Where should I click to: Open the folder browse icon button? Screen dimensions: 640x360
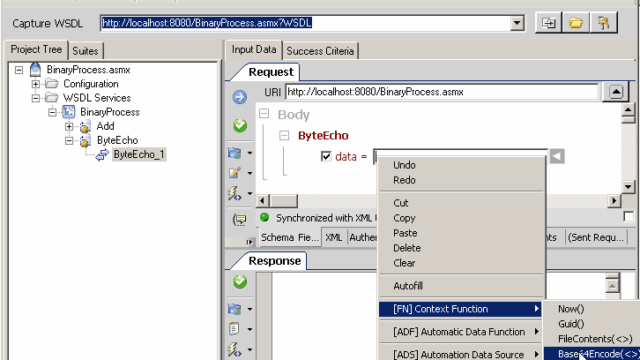coord(576,22)
